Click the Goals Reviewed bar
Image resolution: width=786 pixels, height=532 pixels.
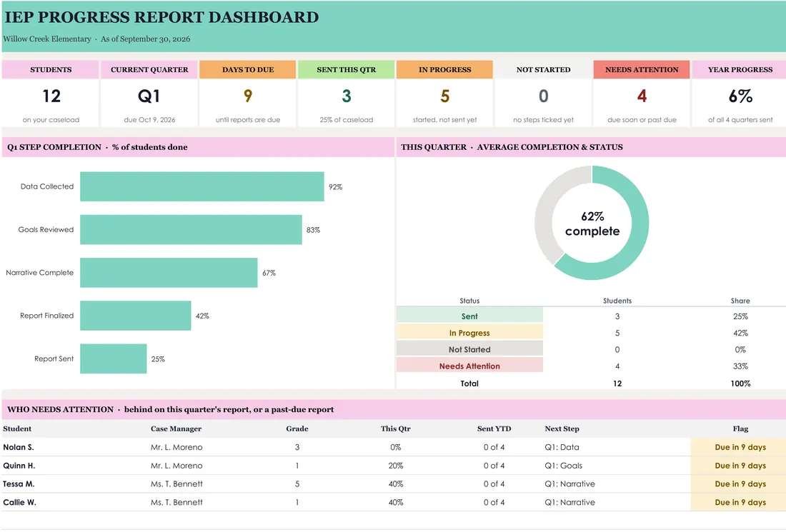pos(191,230)
